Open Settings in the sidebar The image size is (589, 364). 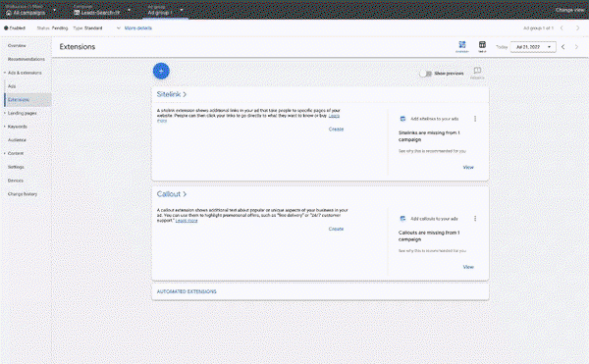[16, 167]
